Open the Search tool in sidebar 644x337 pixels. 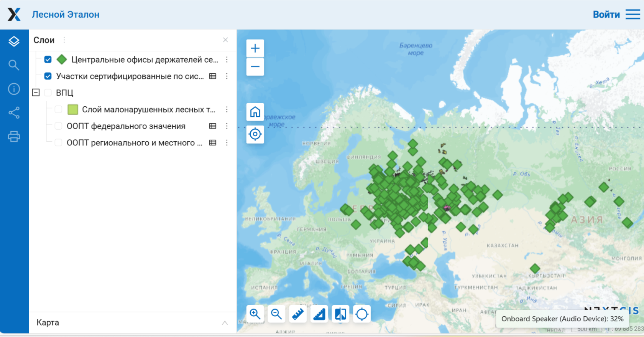(x=14, y=65)
